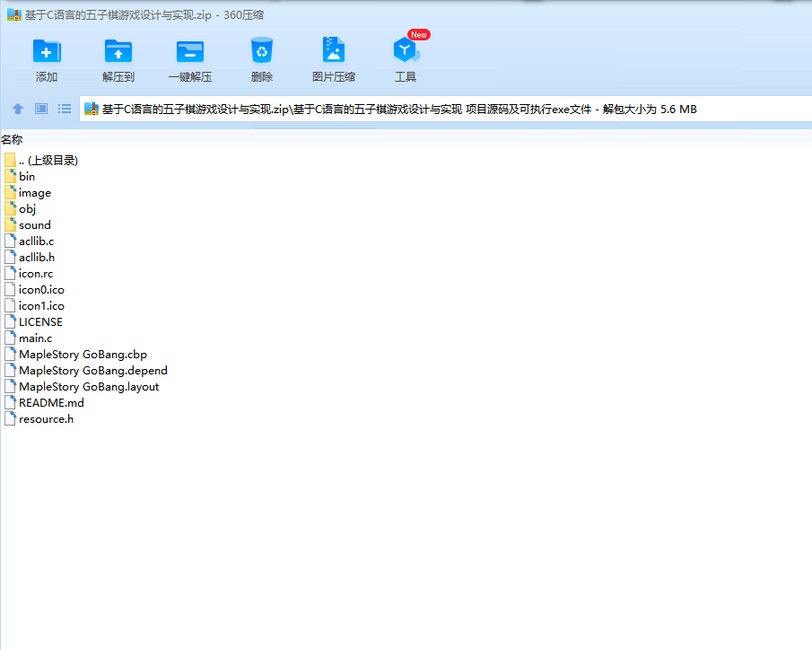Select MapleStory GoBang.depend file

point(86,370)
